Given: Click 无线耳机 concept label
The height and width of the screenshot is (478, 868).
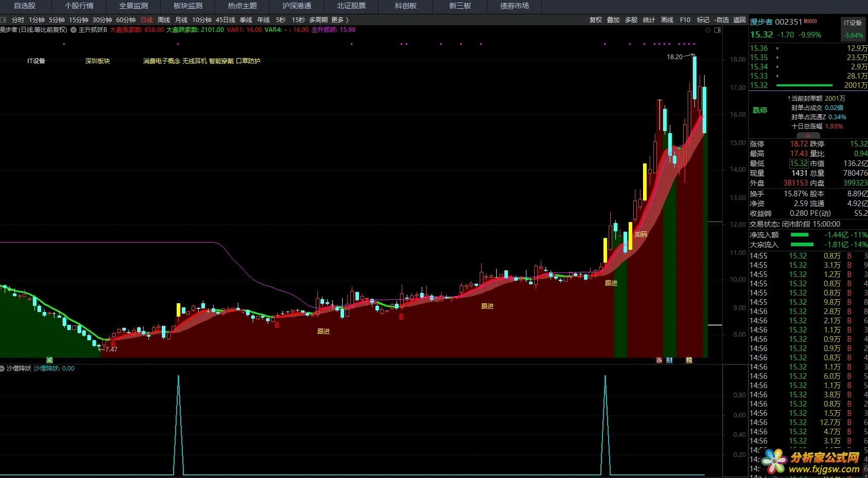Looking at the screenshot, I should click(x=195, y=61).
